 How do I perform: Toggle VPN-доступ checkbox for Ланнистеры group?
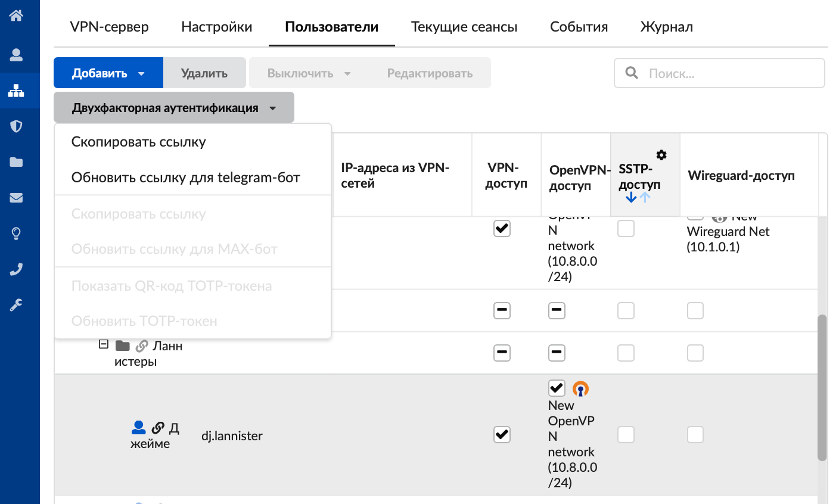502,353
